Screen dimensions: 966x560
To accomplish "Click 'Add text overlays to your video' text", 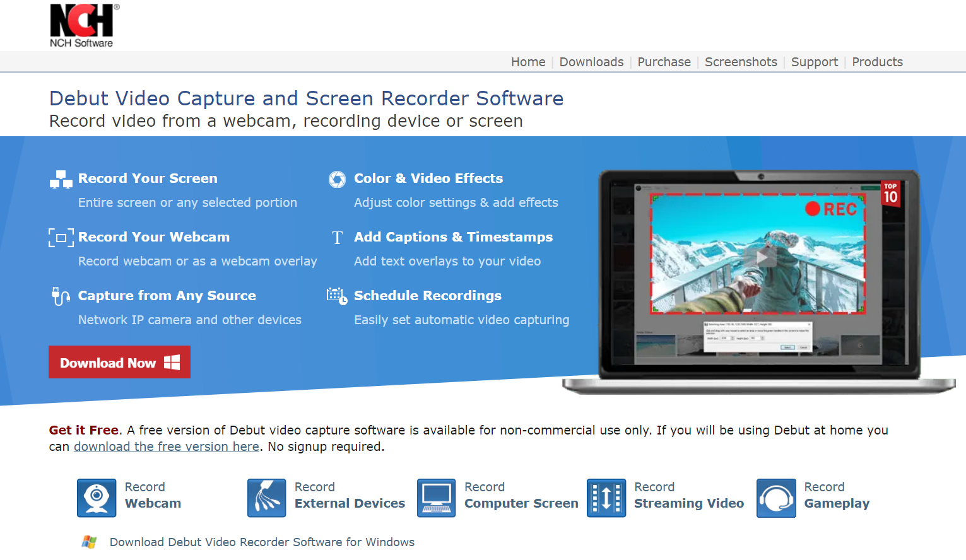I will pyautogui.click(x=447, y=261).
